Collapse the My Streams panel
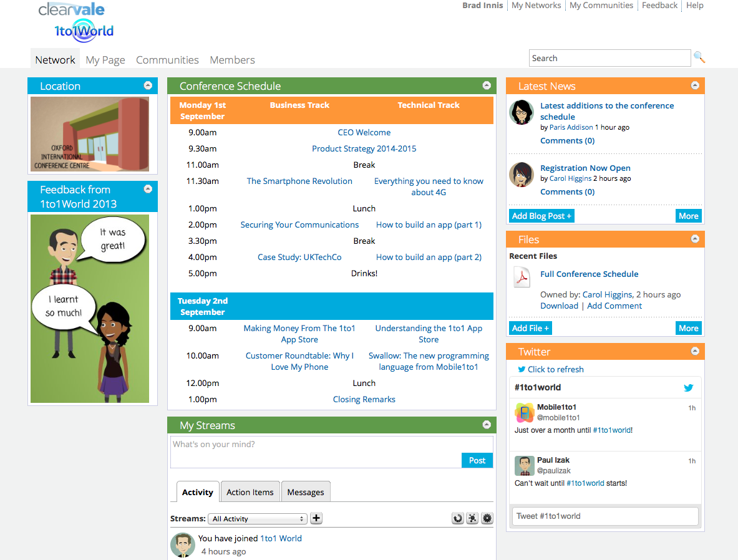Viewport: 738px width, 560px height. (x=487, y=425)
